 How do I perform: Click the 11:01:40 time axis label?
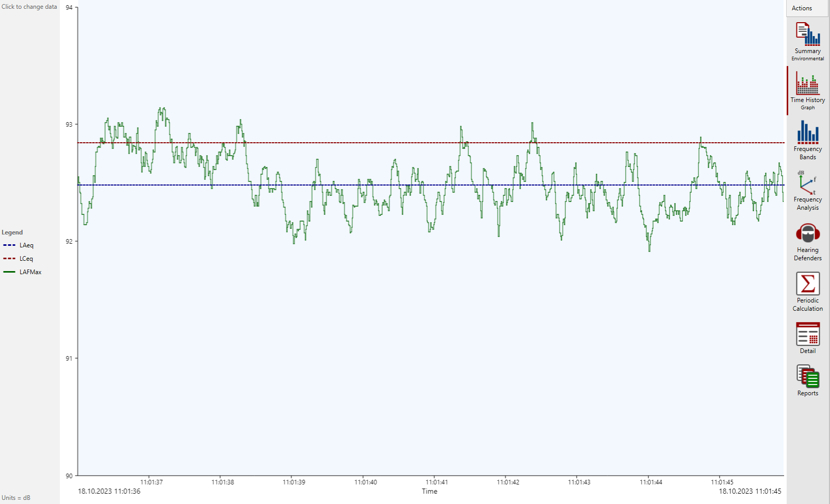tap(366, 482)
